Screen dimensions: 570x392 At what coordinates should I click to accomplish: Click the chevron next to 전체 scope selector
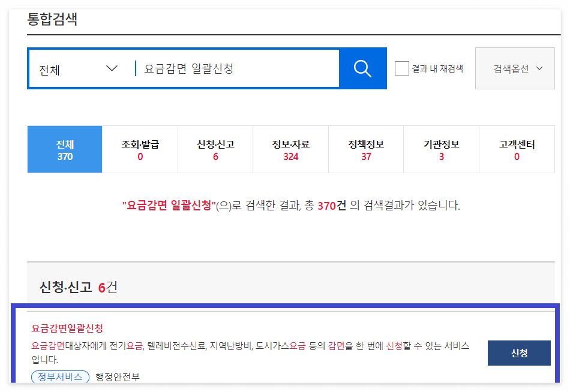coord(112,68)
